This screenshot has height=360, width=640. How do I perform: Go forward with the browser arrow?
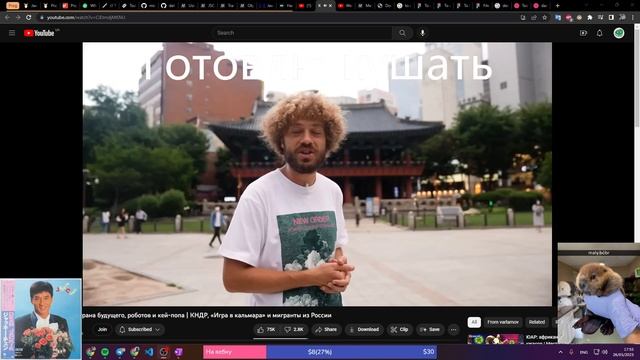click(x=18, y=18)
